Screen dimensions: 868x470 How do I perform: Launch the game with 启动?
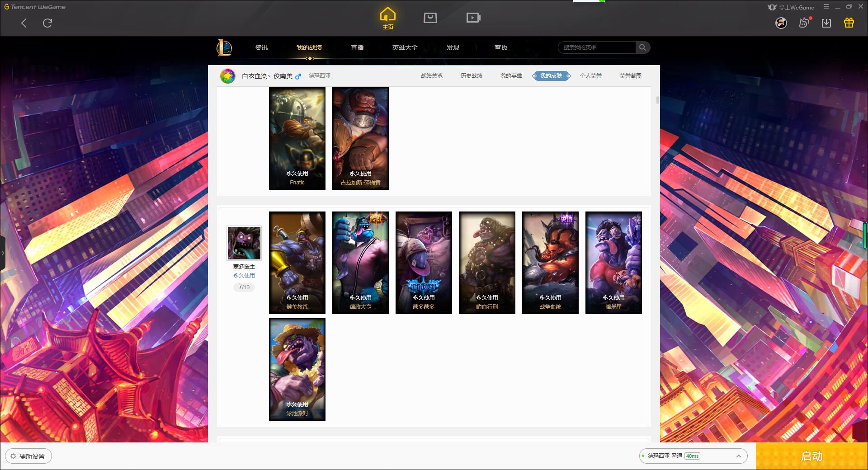pos(811,456)
